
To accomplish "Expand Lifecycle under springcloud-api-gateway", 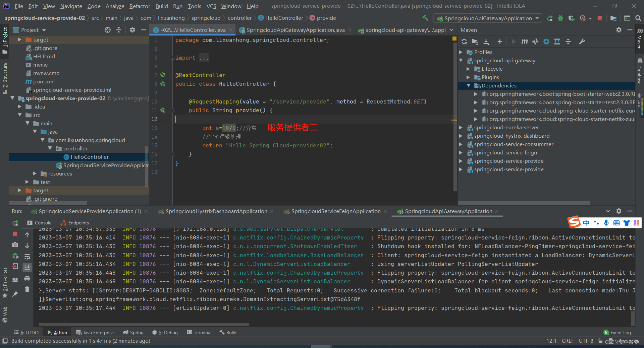I will click(468, 69).
